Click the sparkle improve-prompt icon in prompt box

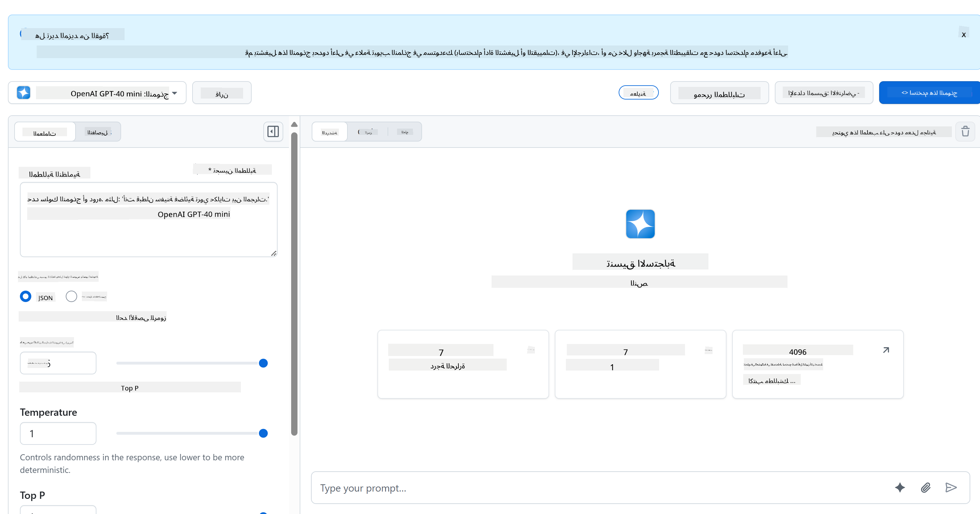(x=900, y=487)
